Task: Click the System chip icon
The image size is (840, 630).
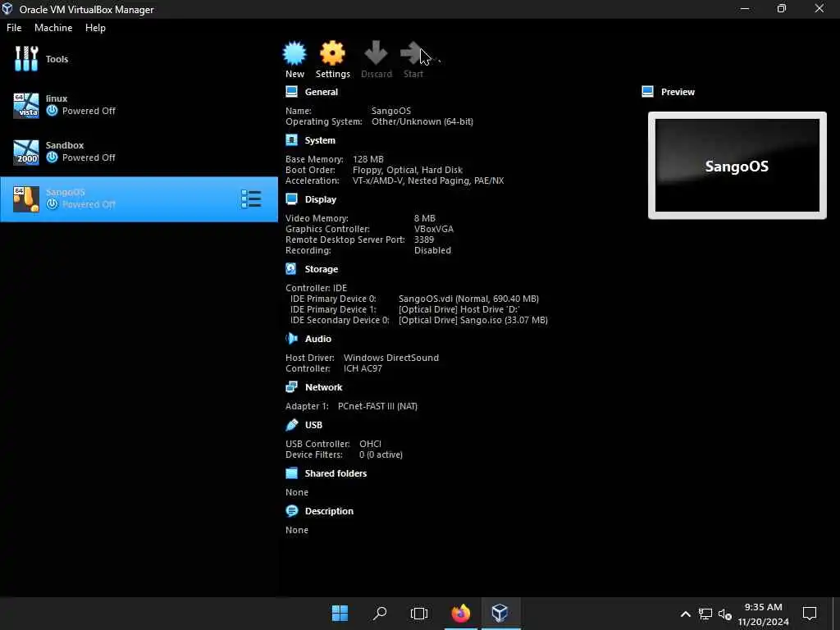Action: tap(291, 139)
